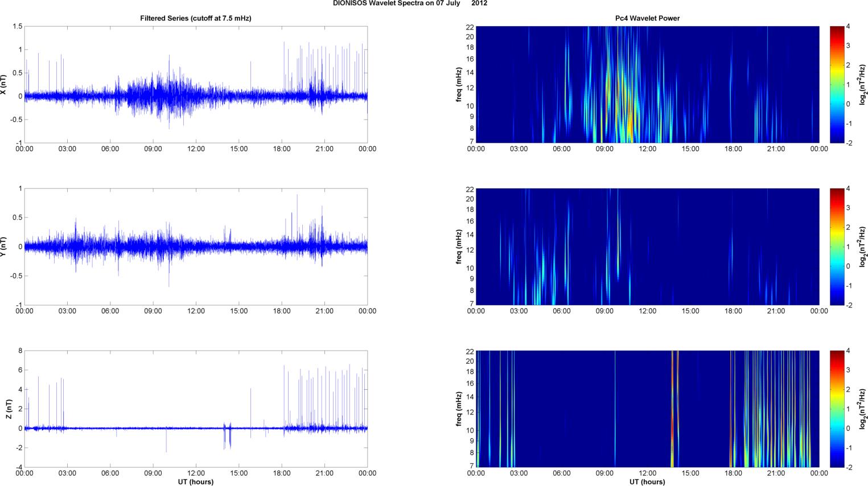This screenshot has height=486, width=868.
Task: Click the colorbar beside the middle spectrogram
Action: tap(837, 247)
